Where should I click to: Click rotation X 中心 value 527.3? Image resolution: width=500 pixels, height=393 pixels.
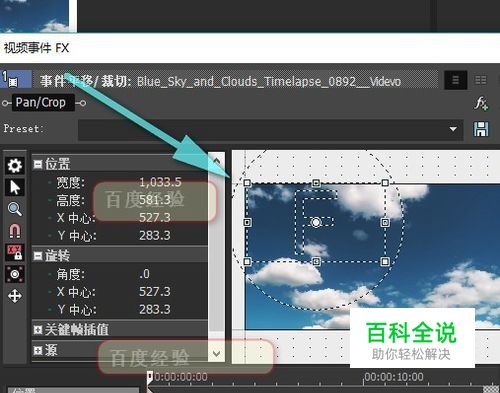[x=155, y=292]
